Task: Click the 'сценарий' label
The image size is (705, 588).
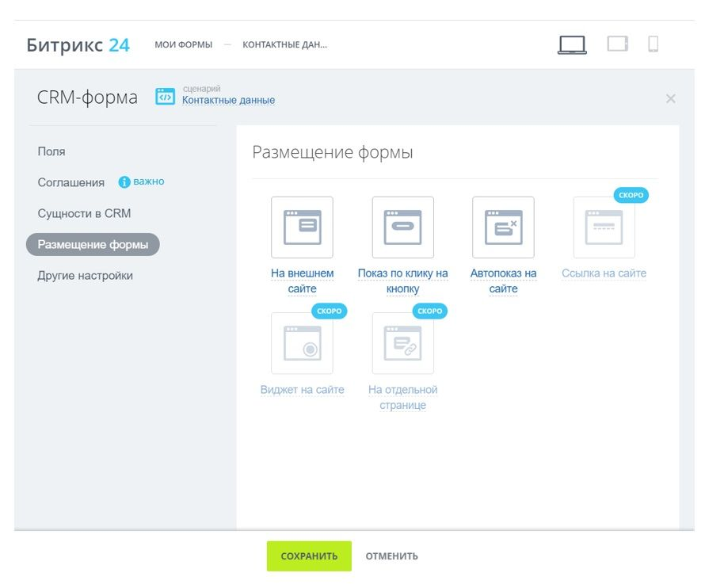Action: click(x=201, y=89)
